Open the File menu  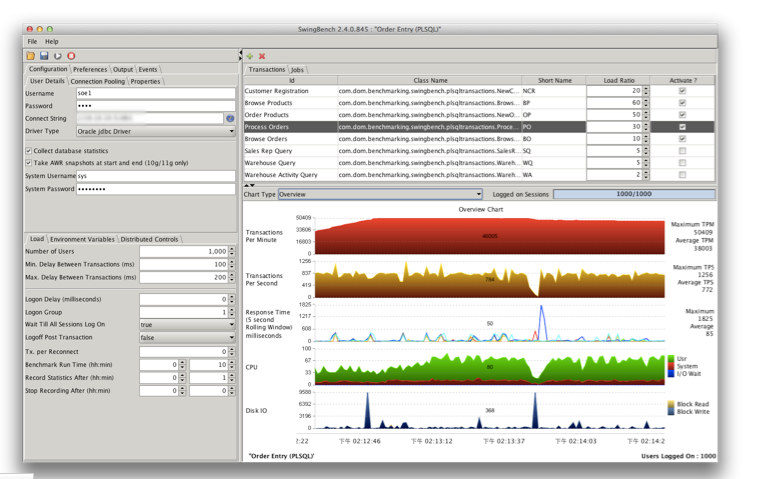point(32,42)
